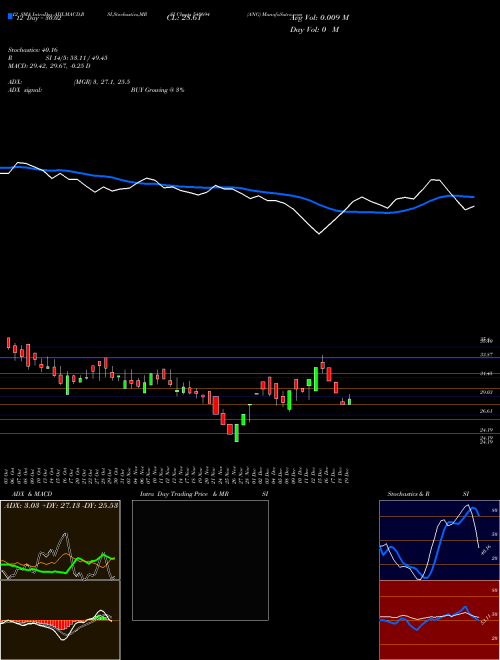Click the 'BUY Growing @ 3%' signal text
Screen dimensions: 500x660
[157, 90]
